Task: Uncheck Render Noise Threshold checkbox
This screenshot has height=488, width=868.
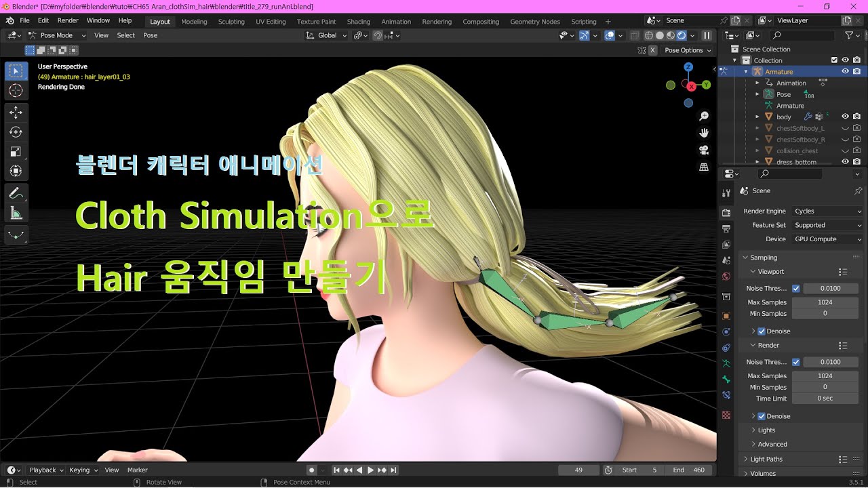Action: tap(796, 362)
